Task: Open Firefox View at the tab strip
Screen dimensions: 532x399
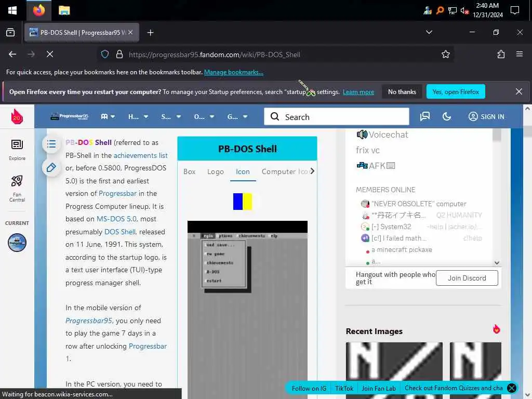Action: pyautogui.click(x=10, y=33)
